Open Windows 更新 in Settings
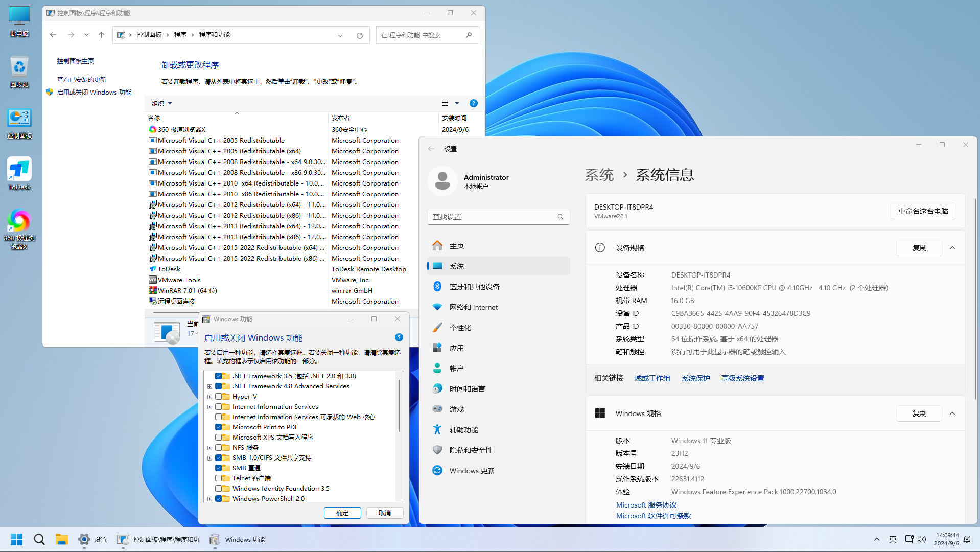This screenshot has height=552, width=980. (x=499, y=471)
